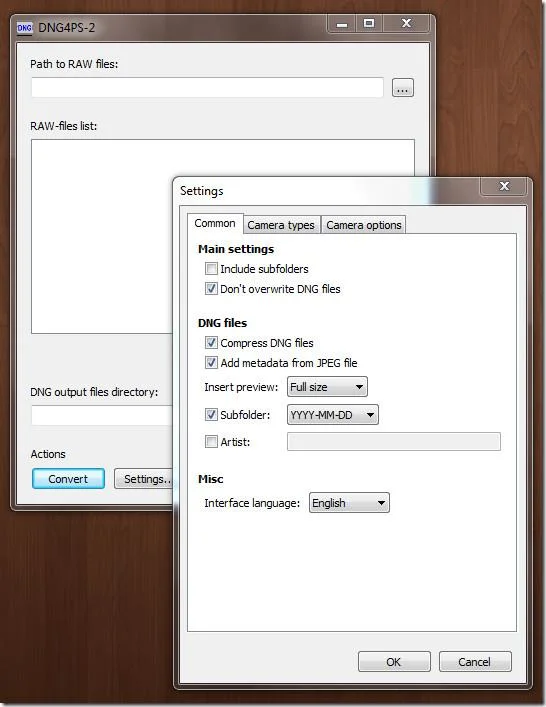The image size is (546, 707).
Task: Open the Insert preview Full size dropdown
Action: pyautogui.click(x=327, y=387)
